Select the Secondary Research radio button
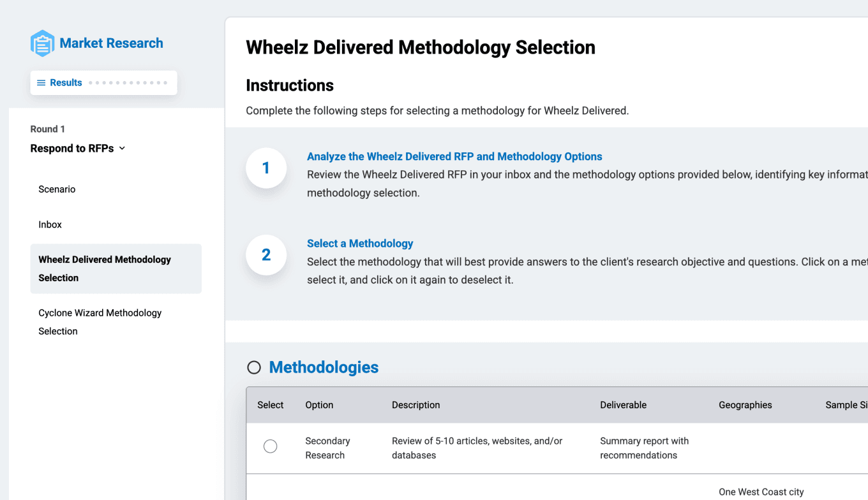The height and width of the screenshot is (500, 868). click(x=271, y=446)
